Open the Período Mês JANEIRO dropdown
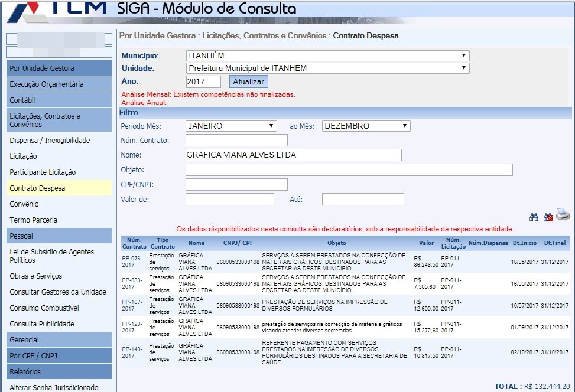This screenshot has height=392, width=575. point(231,126)
